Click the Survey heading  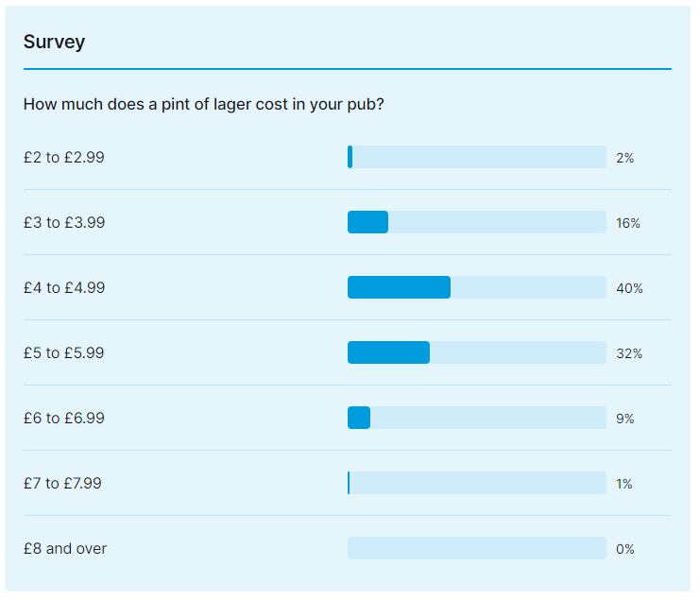click(x=54, y=42)
